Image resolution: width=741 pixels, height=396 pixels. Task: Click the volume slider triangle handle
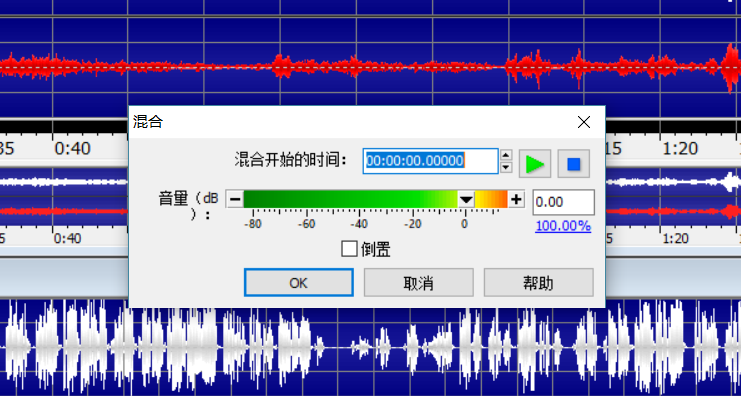pos(466,200)
